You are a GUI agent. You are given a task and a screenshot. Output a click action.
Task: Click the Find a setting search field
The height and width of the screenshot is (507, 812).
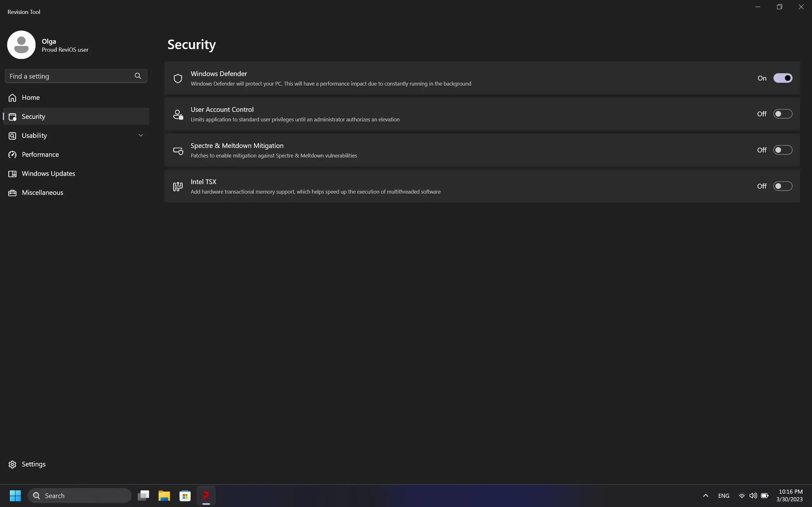[67, 76]
